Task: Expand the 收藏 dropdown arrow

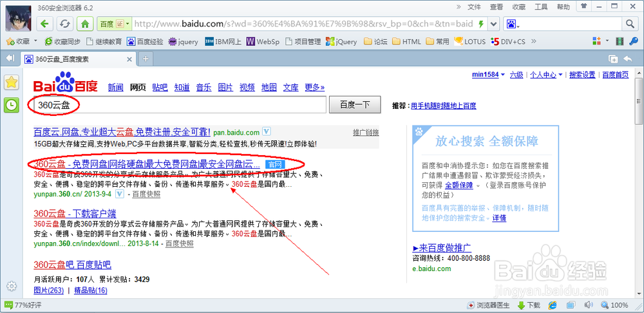Action: (35, 41)
